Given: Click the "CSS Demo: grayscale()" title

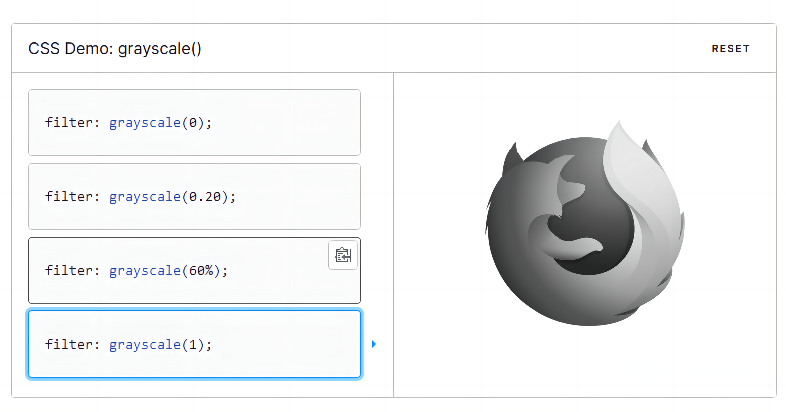Looking at the screenshot, I should tap(115, 48).
